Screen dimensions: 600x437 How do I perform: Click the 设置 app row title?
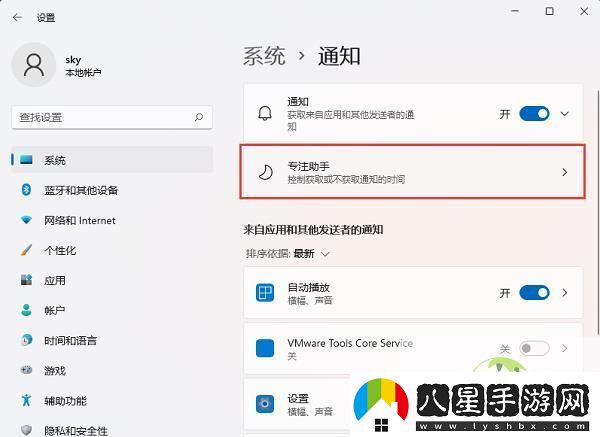click(x=298, y=398)
